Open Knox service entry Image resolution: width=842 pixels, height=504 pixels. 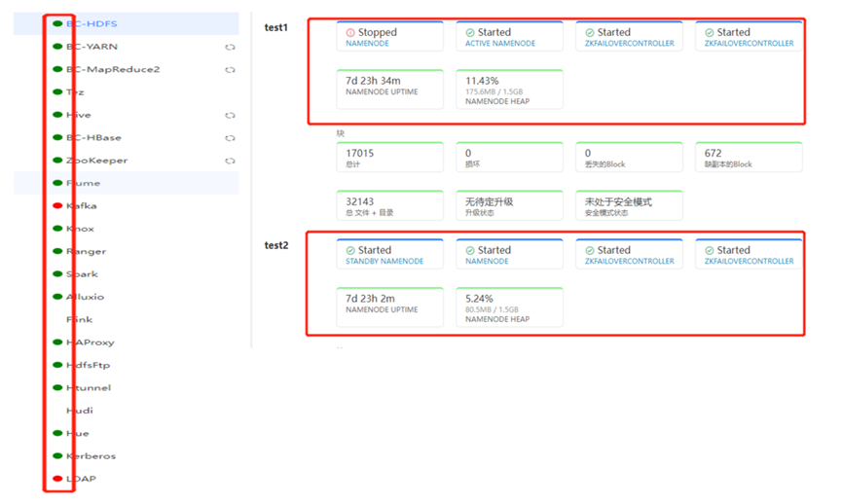pyautogui.click(x=80, y=229)
